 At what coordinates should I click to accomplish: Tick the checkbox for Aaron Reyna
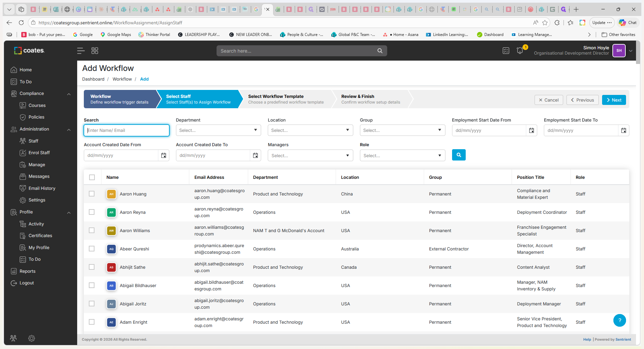point(92,212)
